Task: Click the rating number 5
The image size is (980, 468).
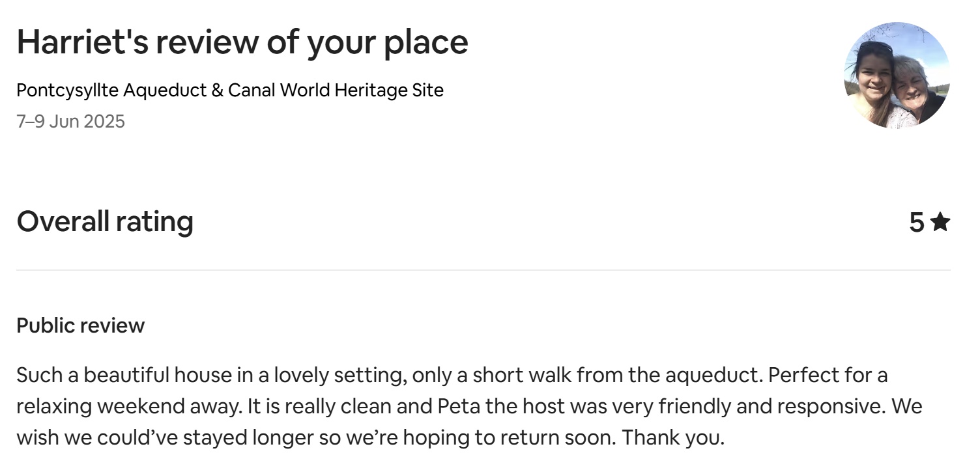Action: click(917, 223)
